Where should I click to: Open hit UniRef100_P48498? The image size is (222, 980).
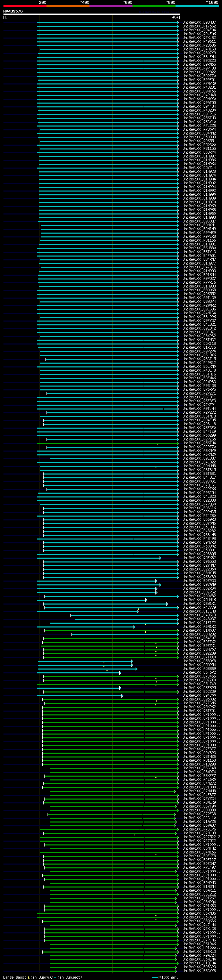click(x=199, y=538)
